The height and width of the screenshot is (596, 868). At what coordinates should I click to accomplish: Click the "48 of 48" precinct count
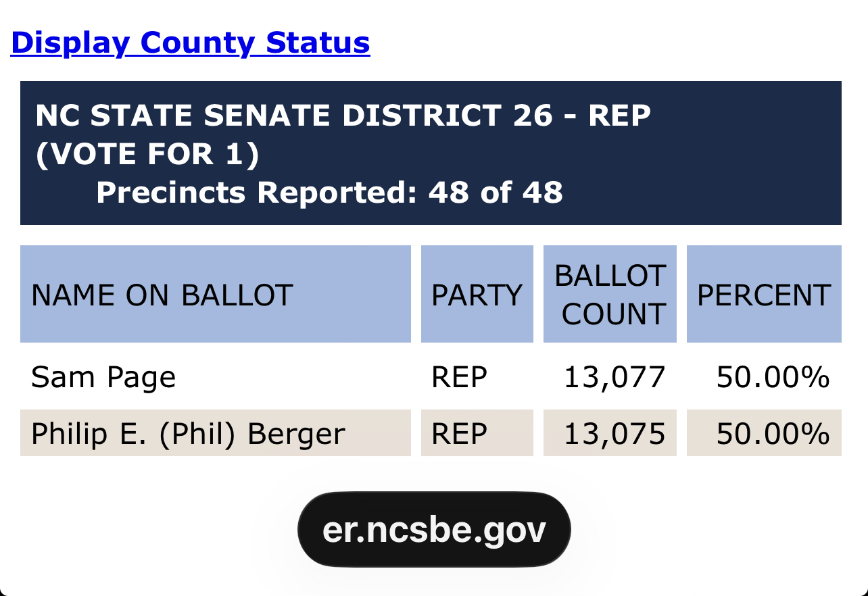(496, 193)
